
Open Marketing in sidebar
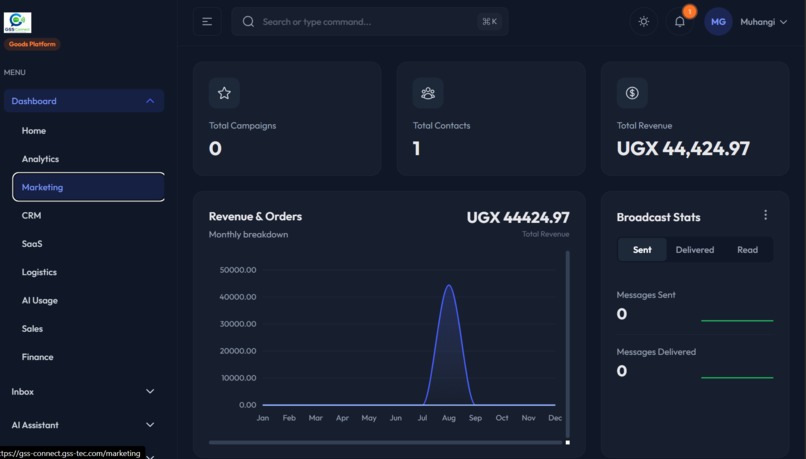88,187
